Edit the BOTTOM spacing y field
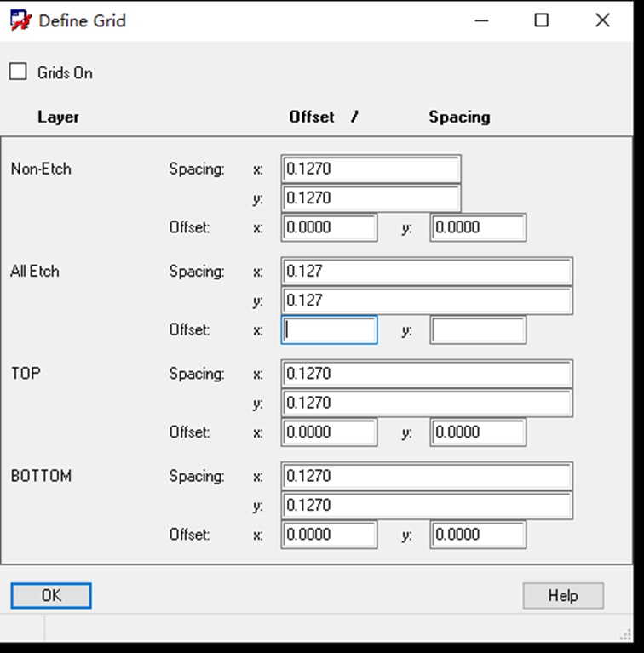This screenshot has height=653, width=644. 427,505
